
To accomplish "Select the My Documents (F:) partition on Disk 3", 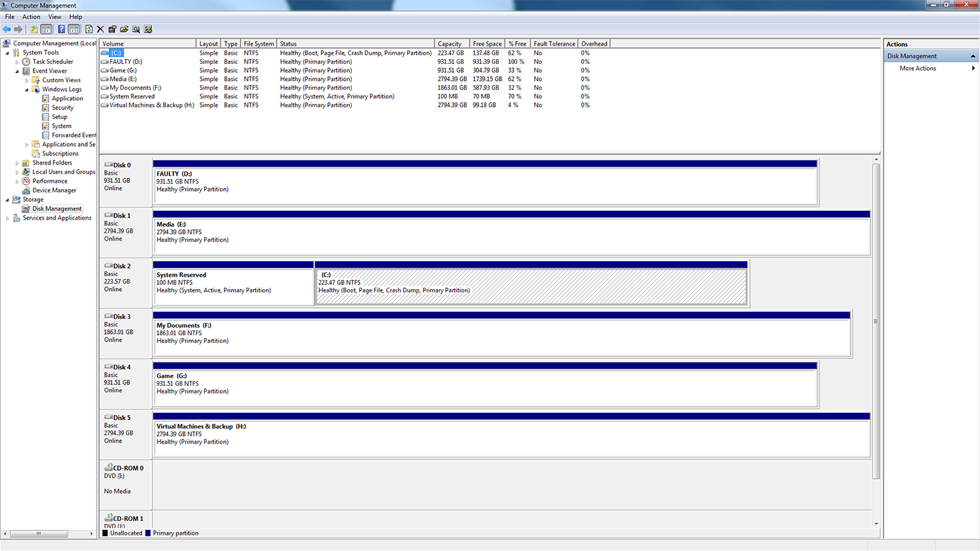I will coord(502,334).
